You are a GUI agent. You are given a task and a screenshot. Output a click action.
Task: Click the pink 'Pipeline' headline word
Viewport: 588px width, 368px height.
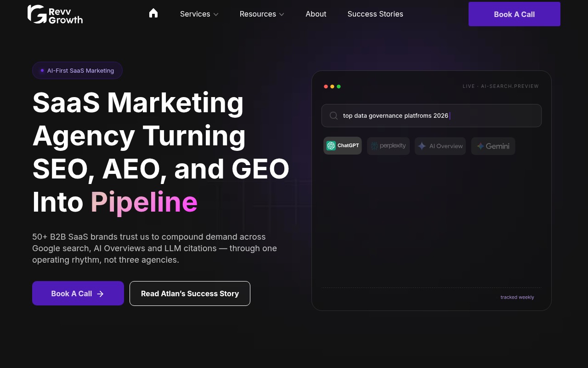[x=144, y=202]
